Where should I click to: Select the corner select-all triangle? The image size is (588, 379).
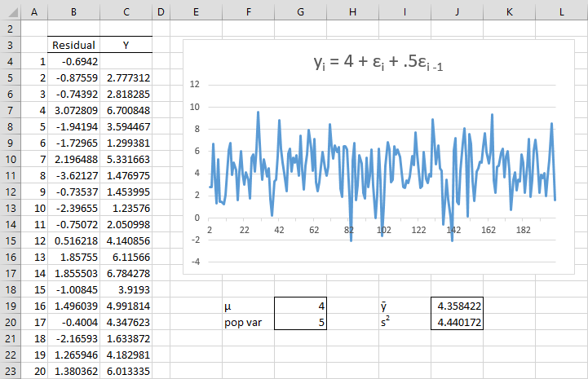click(10, 9)
